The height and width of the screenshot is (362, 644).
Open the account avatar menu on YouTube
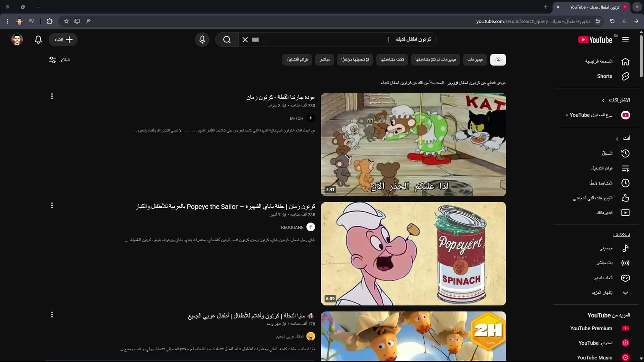(x=17, y=40)
